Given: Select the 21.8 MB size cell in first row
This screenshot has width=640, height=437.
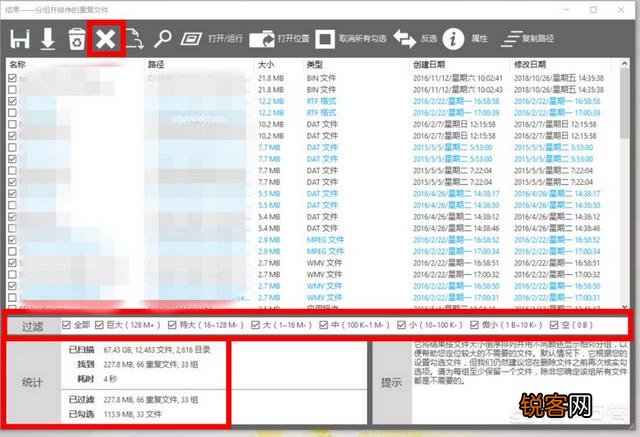Looking at the screenshot, I should tap(271, 78).
